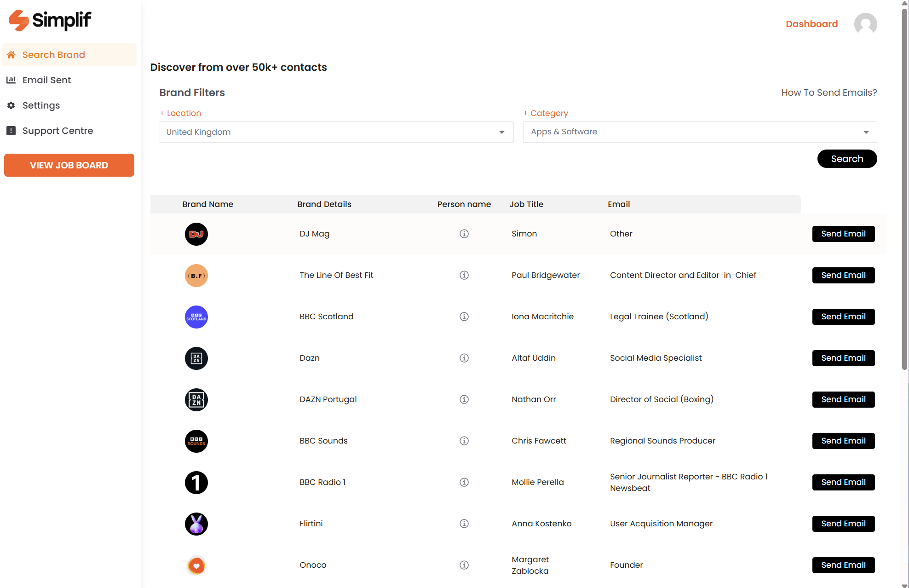This screenshot has width=909, height=588.
Task: Click the page vertical scrollbar
Action: 904,184
